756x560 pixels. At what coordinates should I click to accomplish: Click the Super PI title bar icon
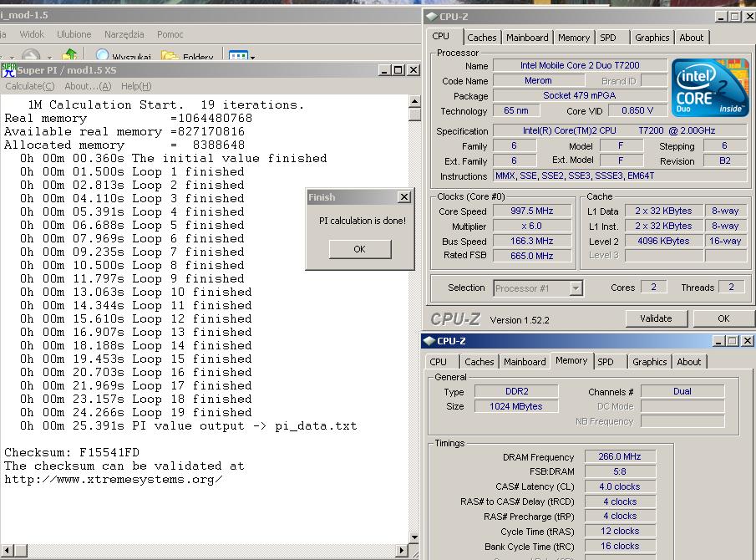click(8, 70)
